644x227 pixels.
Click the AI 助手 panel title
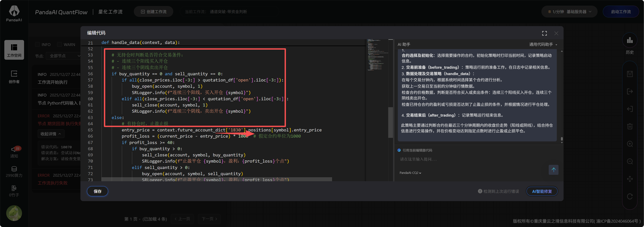(404, 44)
